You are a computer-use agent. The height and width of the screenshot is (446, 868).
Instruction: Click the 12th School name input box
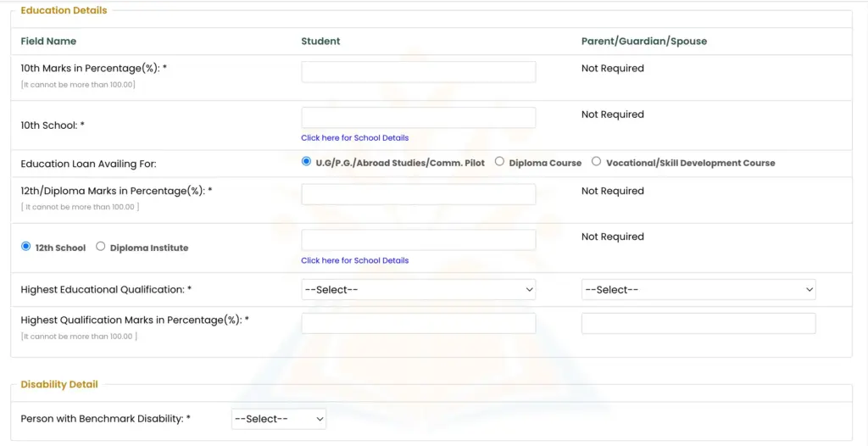click(419, 240)
